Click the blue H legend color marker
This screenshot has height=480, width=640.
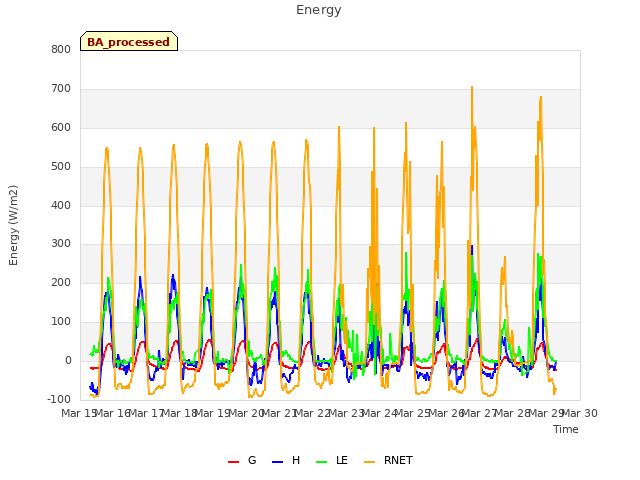click(x=277, y=462)
